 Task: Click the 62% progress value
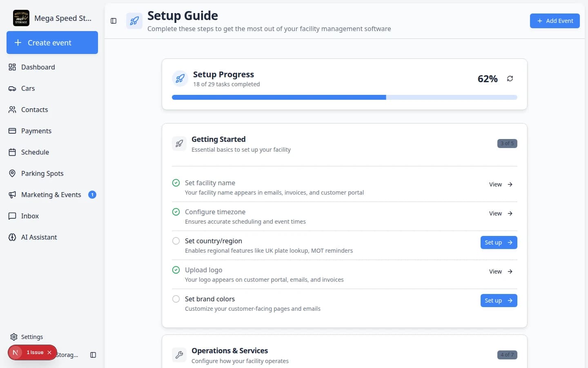tap(488, 79)
